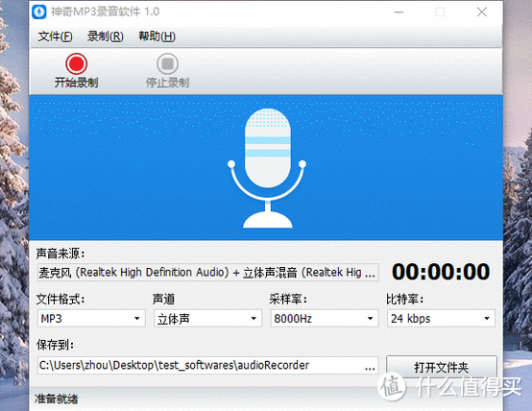Click the 声音来源: label
This screenshot has width=532, height=411.
click(60, 254)
